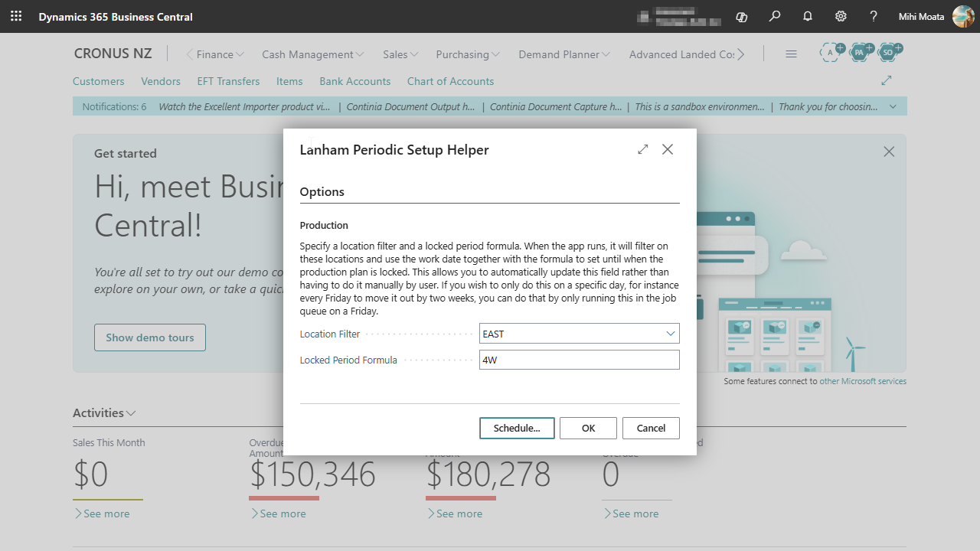Click the Show demo tours button
980x551 pixels.
pos(150,337)
